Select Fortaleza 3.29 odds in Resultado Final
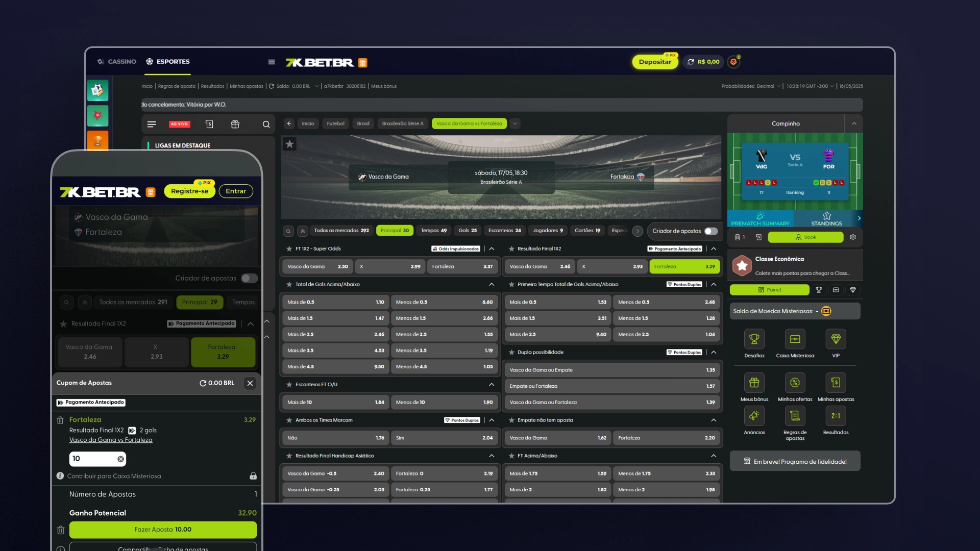The width and height of the screenshot is (980, 551). (684, 266)
